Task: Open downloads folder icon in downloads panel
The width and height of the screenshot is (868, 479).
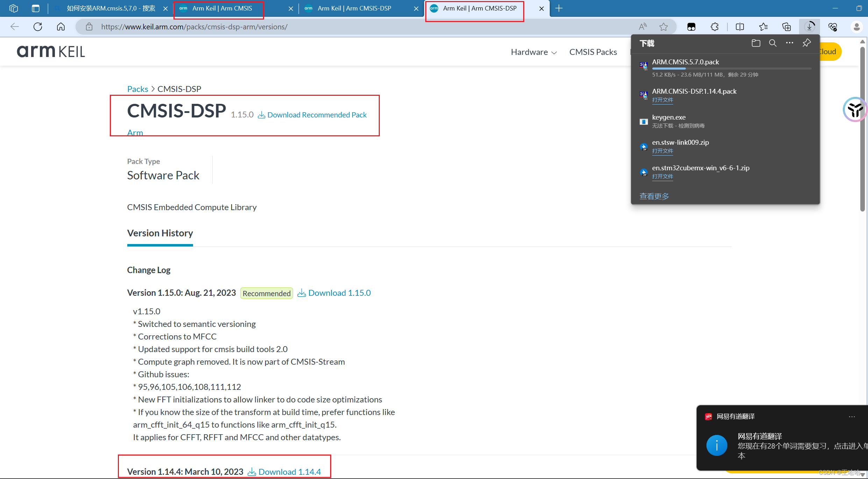Action: [x=756, y=43]
